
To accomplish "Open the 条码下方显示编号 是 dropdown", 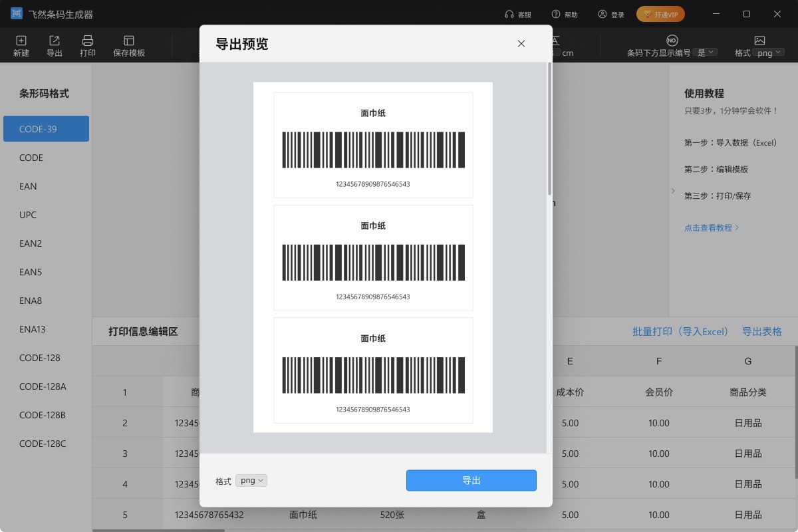I will tap(706, 52).
